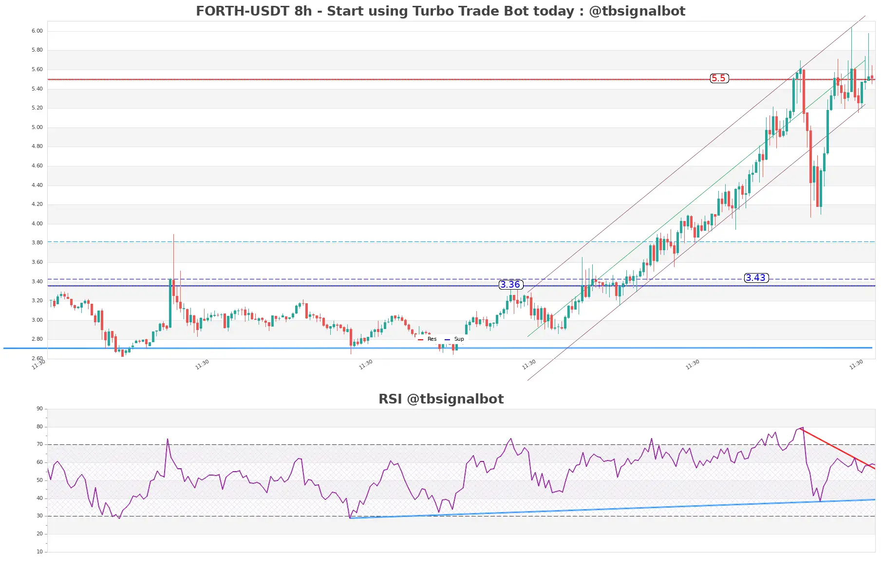Click the 3.20 price axis label

37,301
